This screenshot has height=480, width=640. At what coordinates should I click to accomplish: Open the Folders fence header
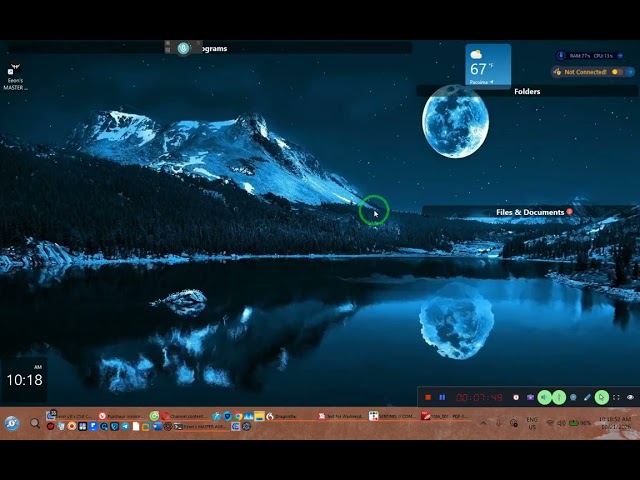tap(527, 91)
